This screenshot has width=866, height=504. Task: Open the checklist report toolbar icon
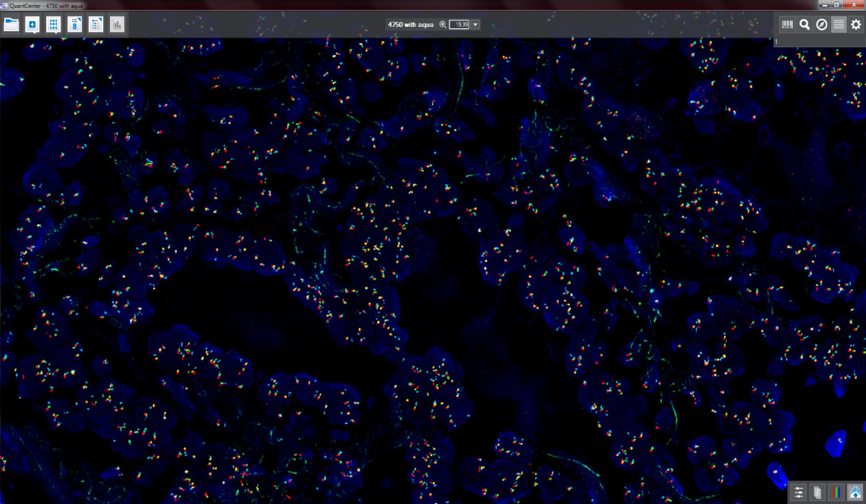coord(96,25)
